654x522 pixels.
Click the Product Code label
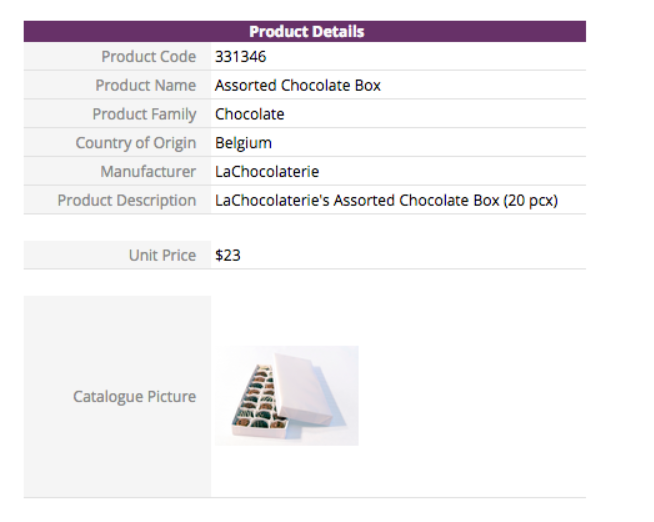148,57
